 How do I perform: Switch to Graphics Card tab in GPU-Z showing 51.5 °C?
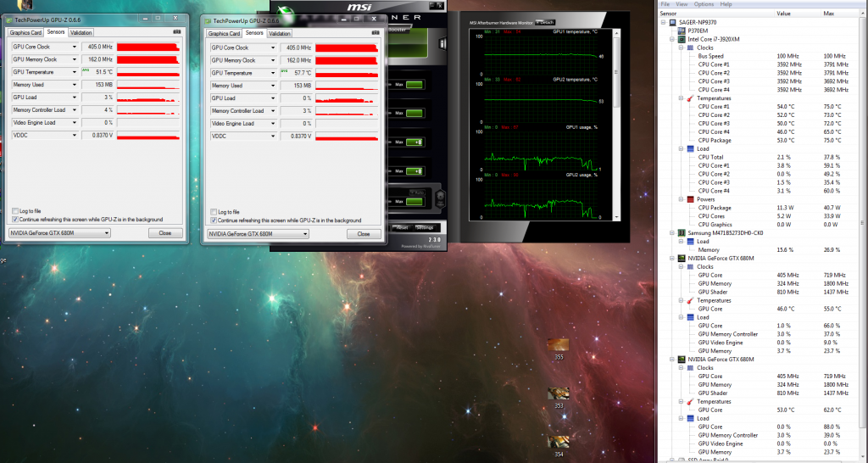pos(25,33)
